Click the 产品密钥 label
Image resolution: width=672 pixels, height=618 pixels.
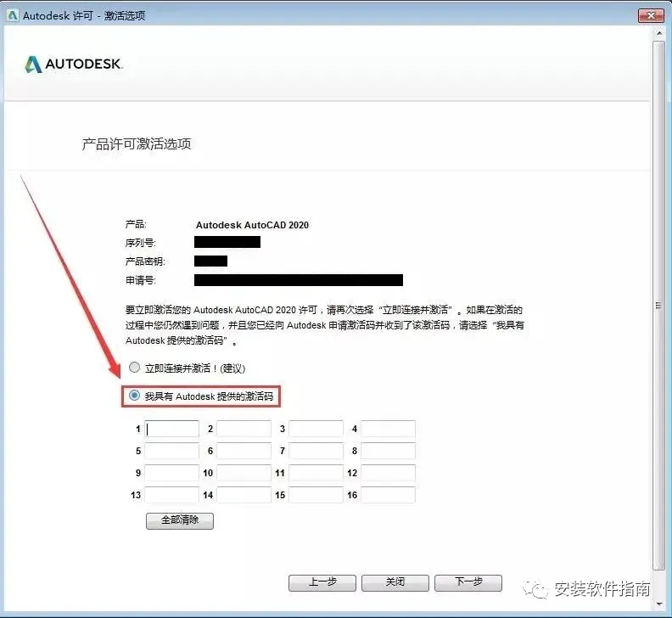[145, 261]
